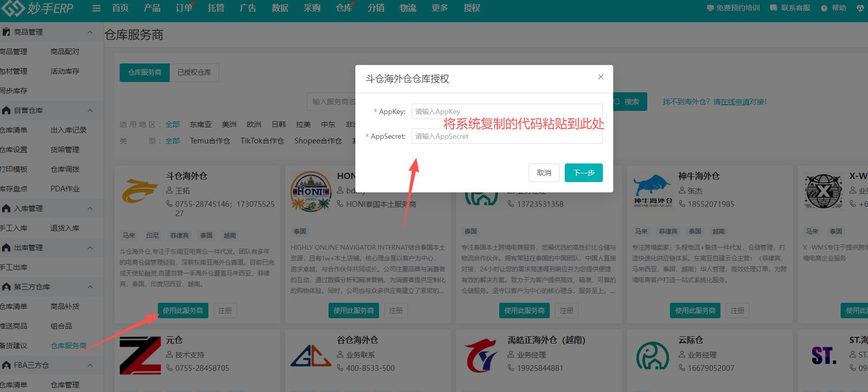Click the 下一步 button in dialog
This screenshot has height=392, width=868.
(584, 173)
